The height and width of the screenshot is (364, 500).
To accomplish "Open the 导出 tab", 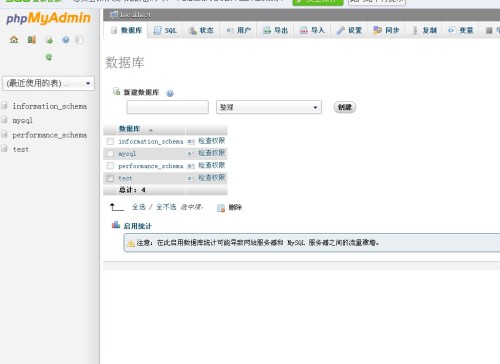I will [x=275, y=31].
